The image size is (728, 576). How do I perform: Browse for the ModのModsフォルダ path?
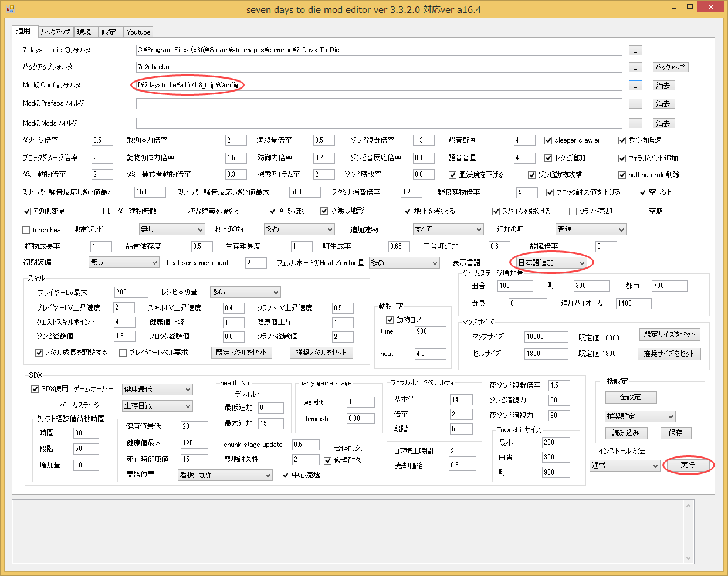pyautogui.click(x=635, y=124)
